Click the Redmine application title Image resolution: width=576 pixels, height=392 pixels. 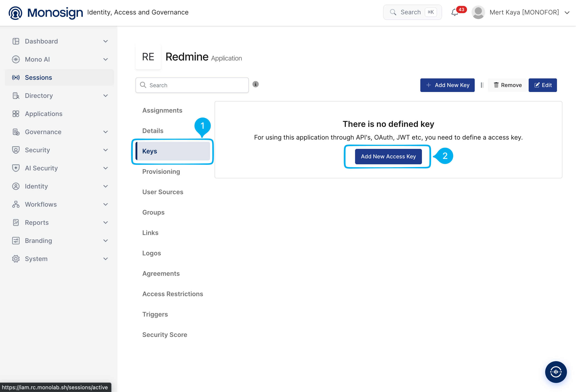pyautogui.click(x=187, y=57)
